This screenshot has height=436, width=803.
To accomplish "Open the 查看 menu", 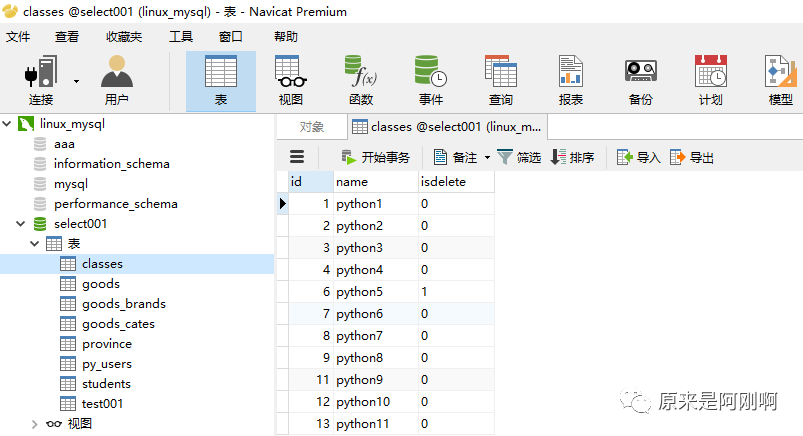I will (x=67, y=36).
